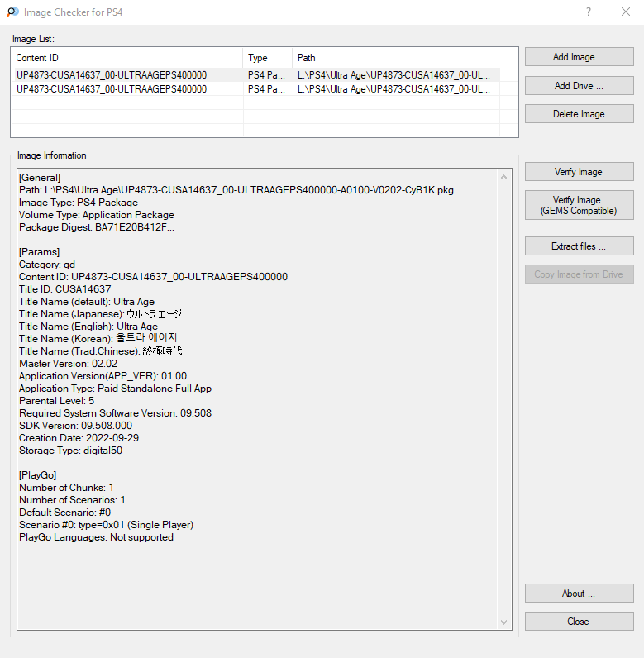The width and height of the screenshot is (644, 658).
Task: Click the Verify Image button
Action: tap(579, 172)
